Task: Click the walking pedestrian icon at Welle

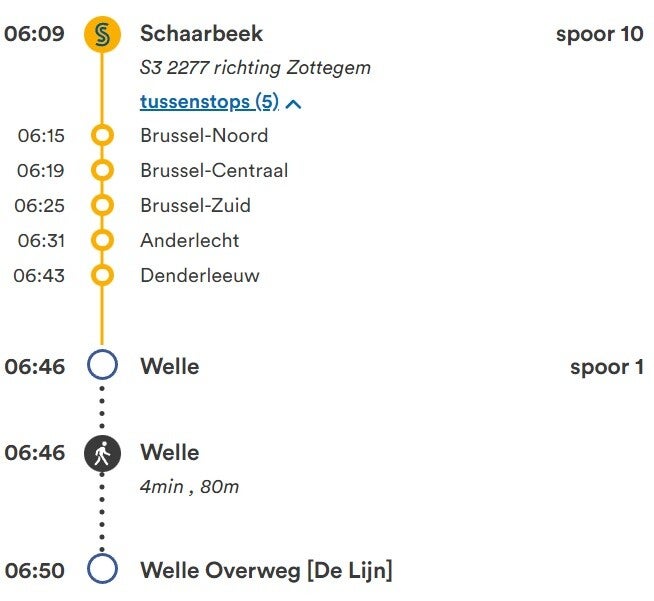Action: point(102,454)
